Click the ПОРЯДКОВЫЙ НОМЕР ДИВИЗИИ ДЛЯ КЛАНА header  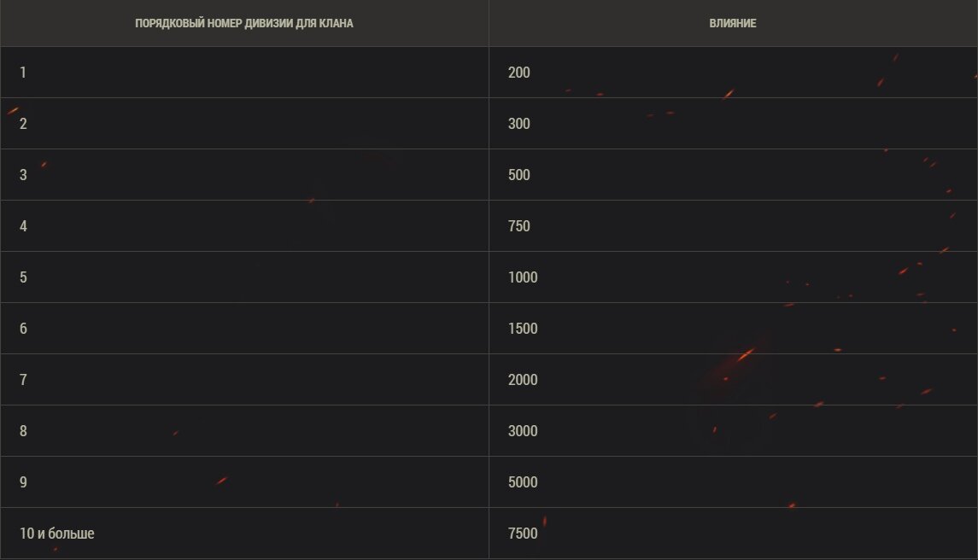click(x=244, y=23)
